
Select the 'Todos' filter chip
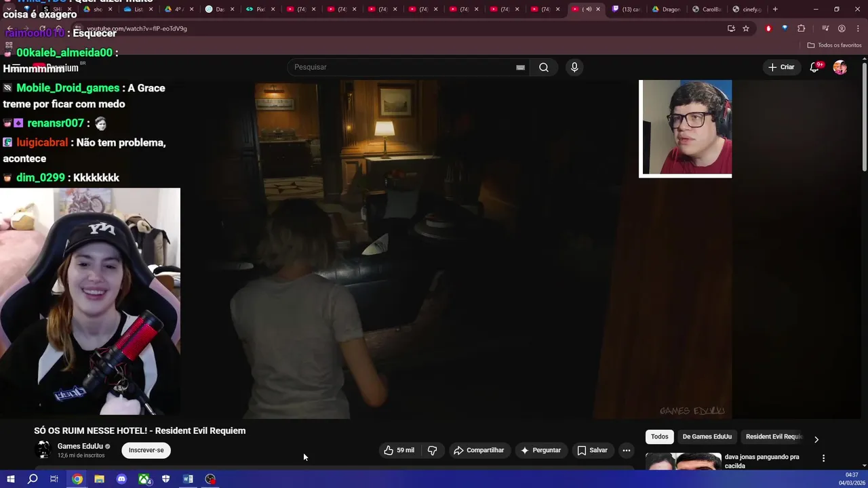[659, 436]
